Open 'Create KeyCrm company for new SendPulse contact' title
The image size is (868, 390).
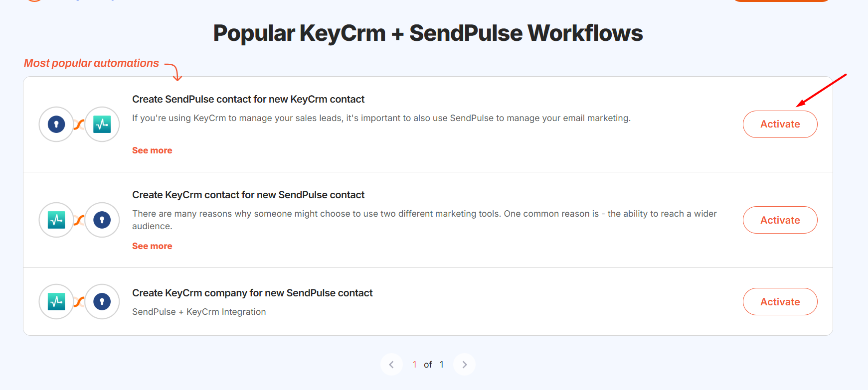tap(252, 293)
